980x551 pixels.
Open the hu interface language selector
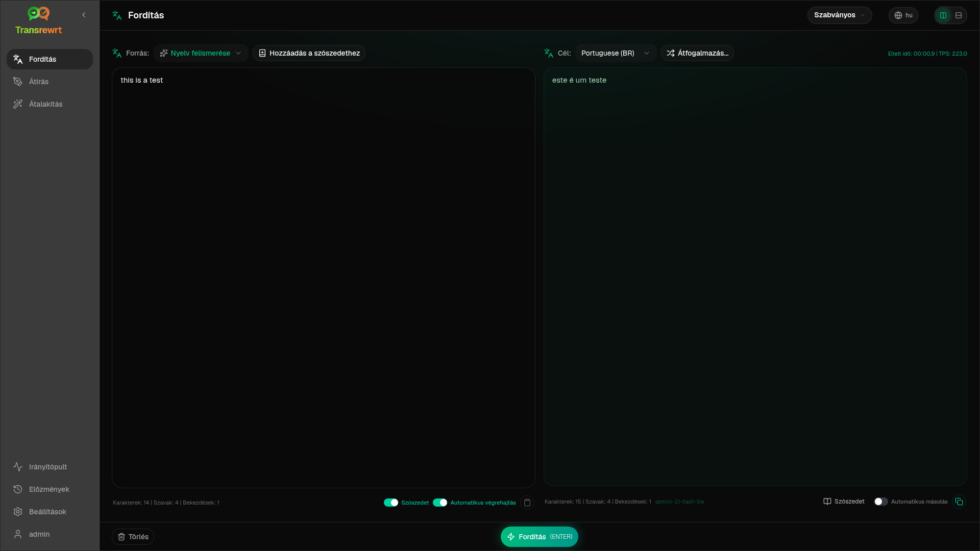pos(903,15)
